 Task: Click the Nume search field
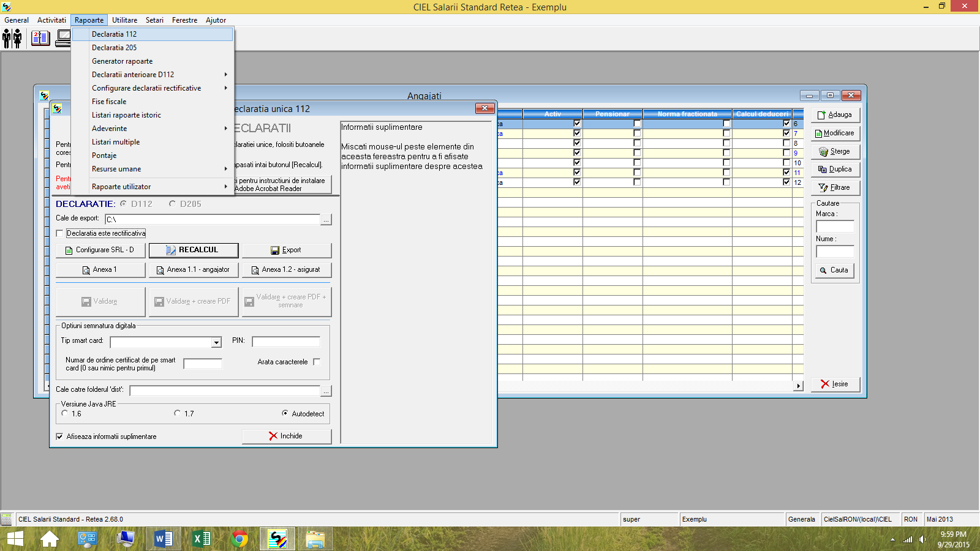pyautogui.click(x=835, y=252)
